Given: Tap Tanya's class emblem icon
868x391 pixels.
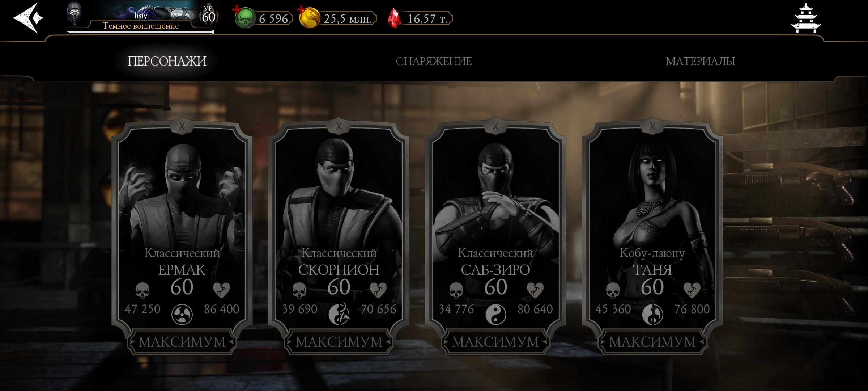Looking at the screenshot, I should pos(652,314).
